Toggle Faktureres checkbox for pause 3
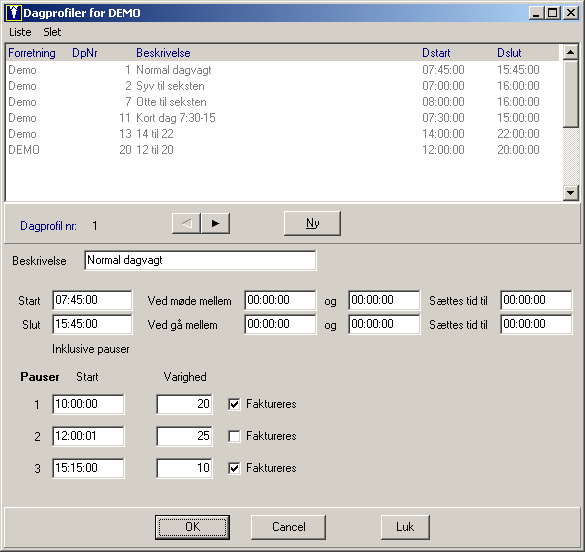 (234, 468)
